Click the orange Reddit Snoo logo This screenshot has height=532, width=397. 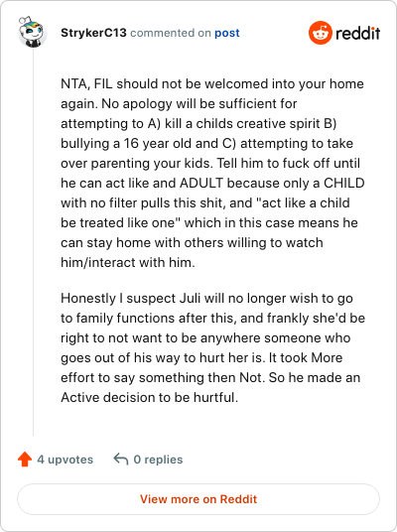click(320, 33)
